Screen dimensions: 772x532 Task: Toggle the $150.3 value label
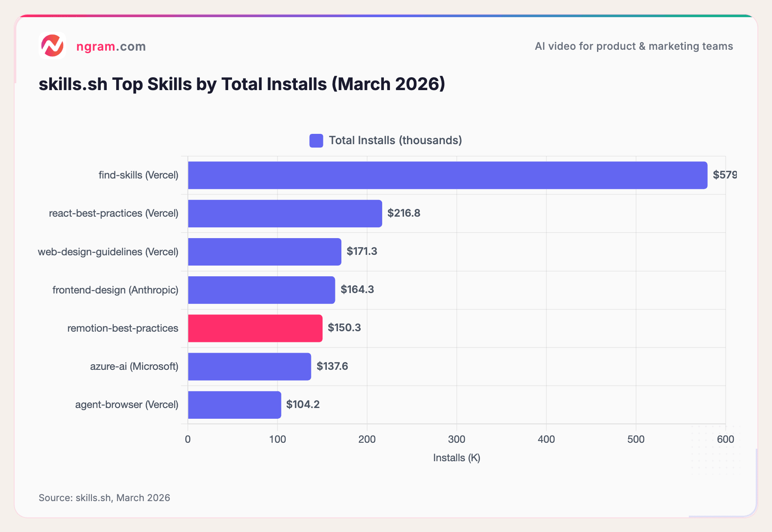(344, 328)
